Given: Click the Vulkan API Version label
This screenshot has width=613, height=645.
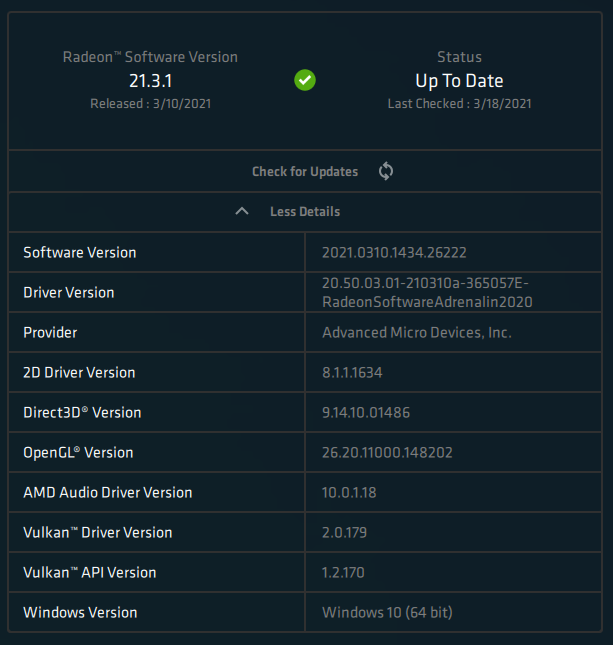Looking at the screenshot, I should point(90,572).
